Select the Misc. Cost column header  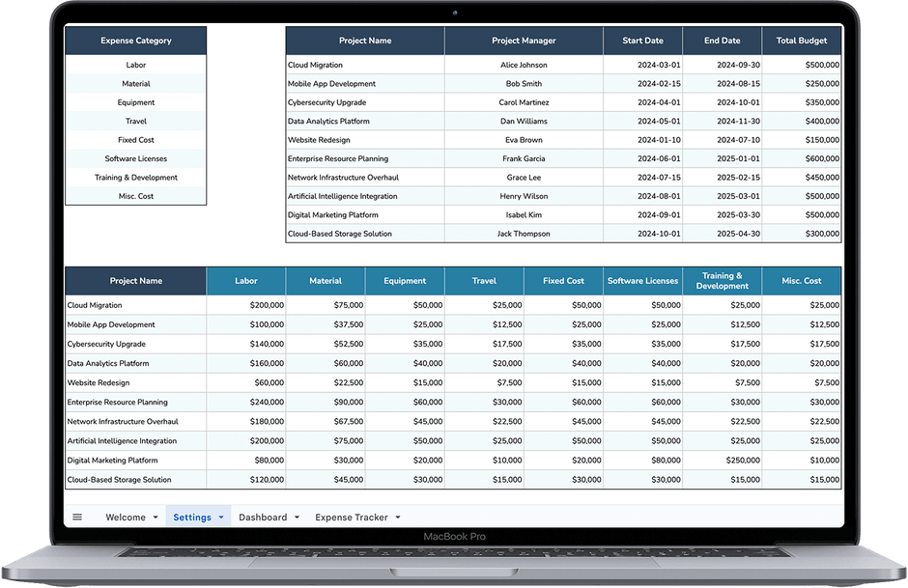tap(802, 281)
